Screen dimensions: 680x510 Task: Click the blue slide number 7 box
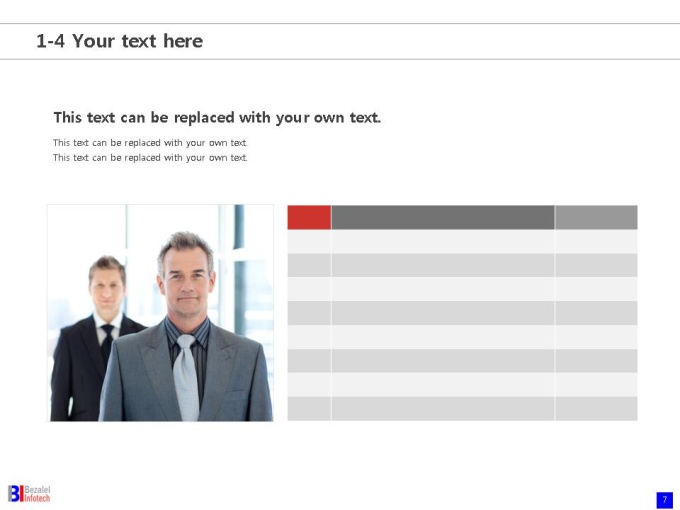(664, 500)
